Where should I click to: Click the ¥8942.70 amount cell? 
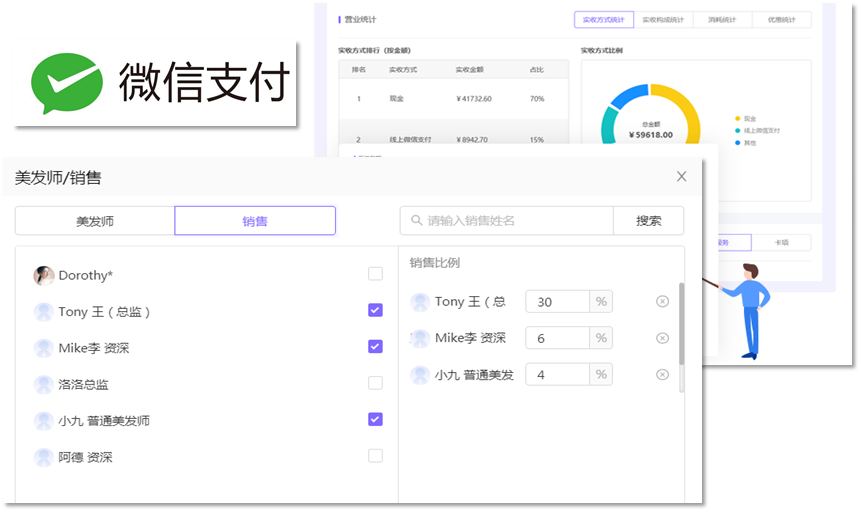(472, 140)
